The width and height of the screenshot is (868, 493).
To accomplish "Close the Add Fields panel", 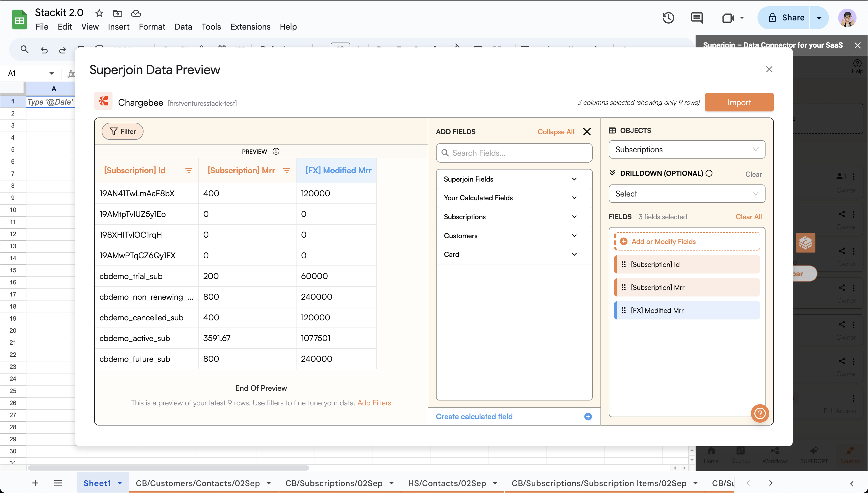I will tap(587, 132).
